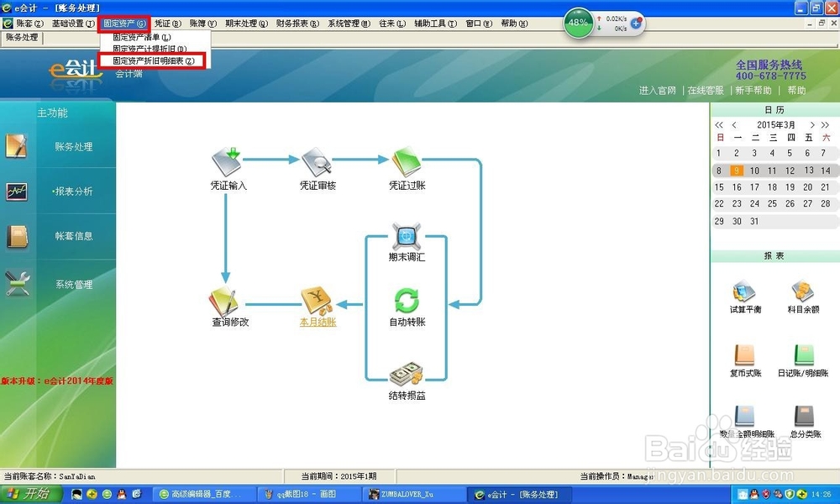The image size is (840, 504).
Task: Open the 日记账/明细账 report icon
Action: point(804,355)
